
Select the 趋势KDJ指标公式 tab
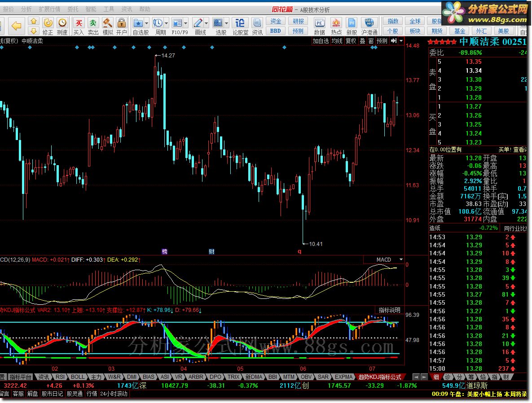(x=380, y=377)
